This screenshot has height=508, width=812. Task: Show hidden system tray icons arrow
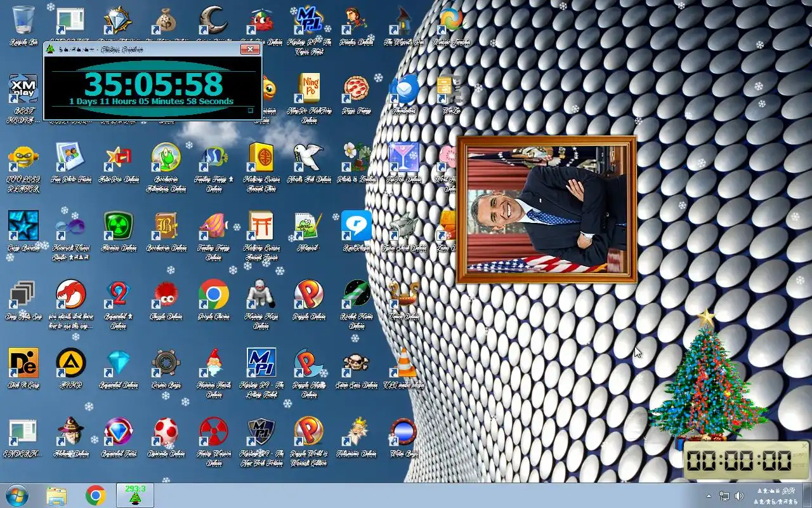(709, 496)
